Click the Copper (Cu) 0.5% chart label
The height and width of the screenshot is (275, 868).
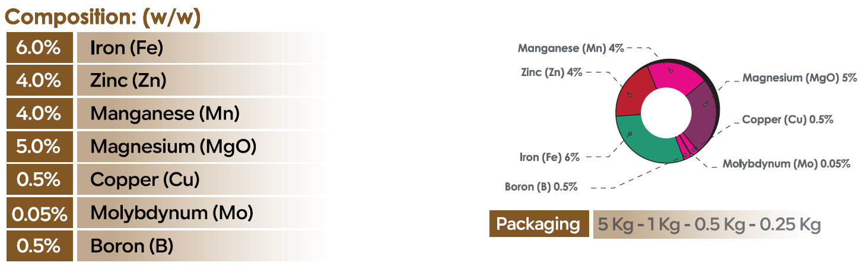(787, 119)
